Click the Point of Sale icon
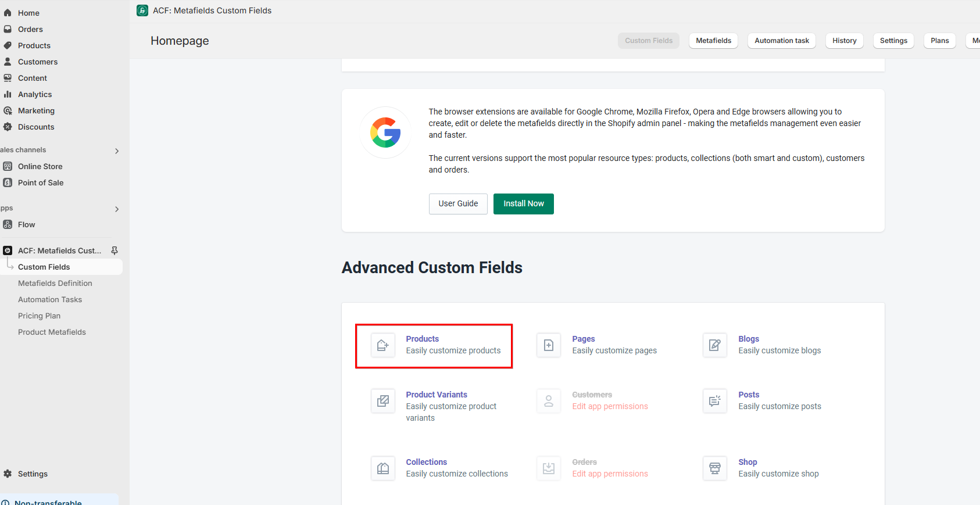Image resolution: width=980 pixels, height=505 pixels. [x=8, y=182]
